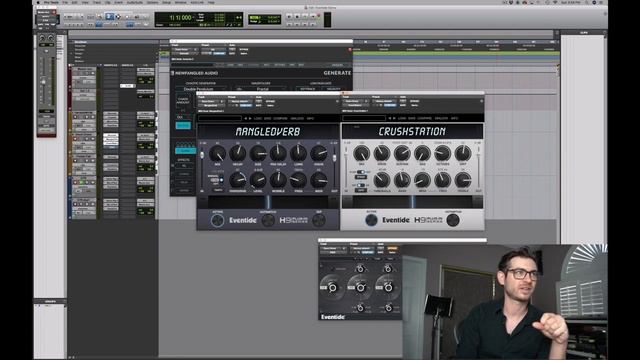Screen dimensions: 640x360
Task: Stomp the Hotswitch footswitch on CrushStation
Action: tap(453, 220)
